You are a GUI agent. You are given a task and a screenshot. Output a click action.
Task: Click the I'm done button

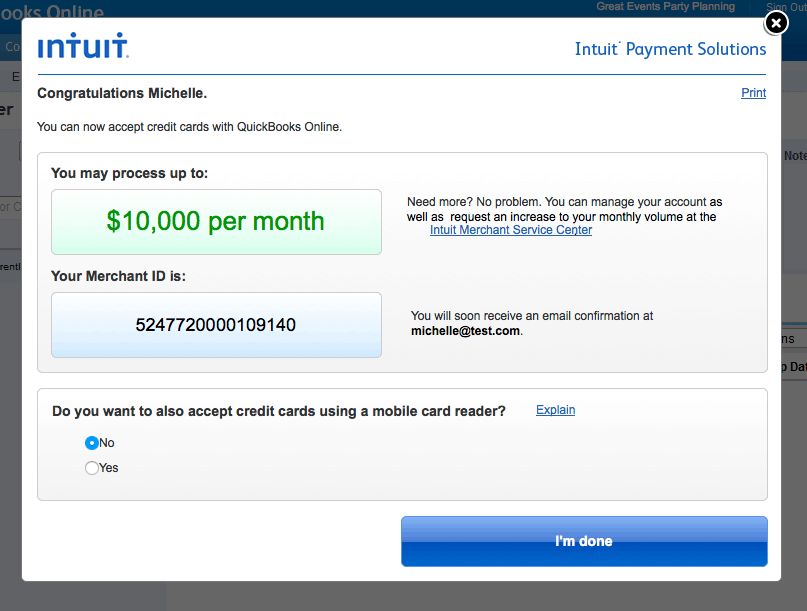(584, 541)
